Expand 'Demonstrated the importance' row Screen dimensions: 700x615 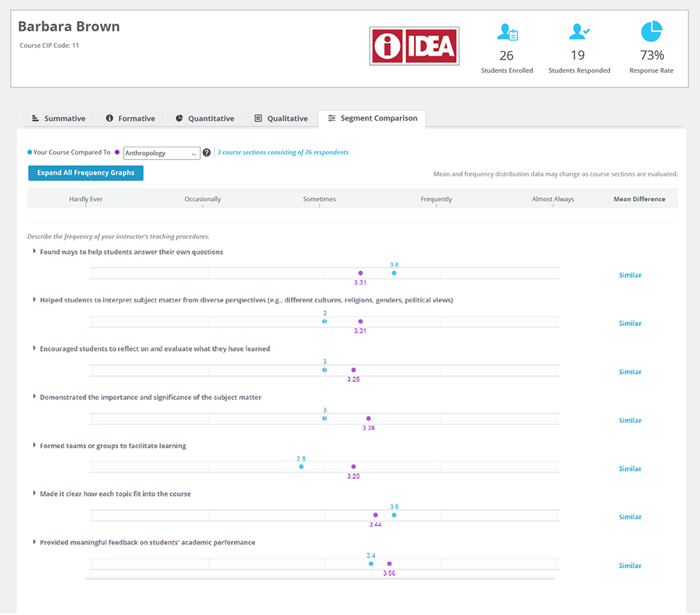tap(34, 397)
